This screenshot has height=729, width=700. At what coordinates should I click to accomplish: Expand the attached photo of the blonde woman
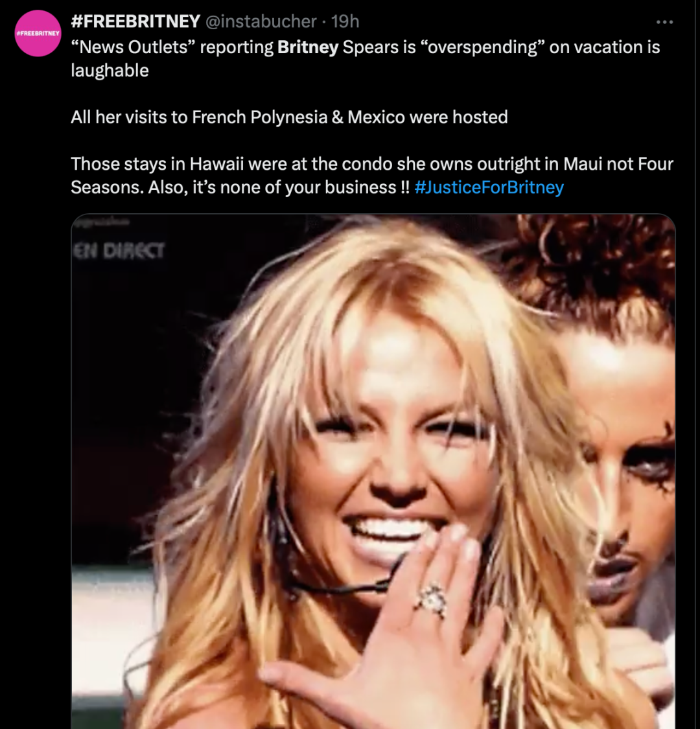pyautogui.click(x=373, y=472)
